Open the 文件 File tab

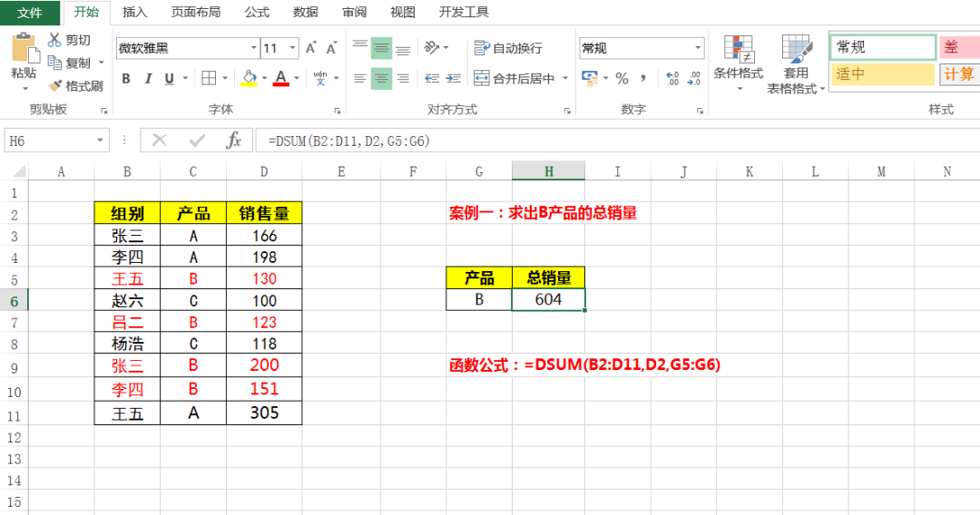point(30,13)
